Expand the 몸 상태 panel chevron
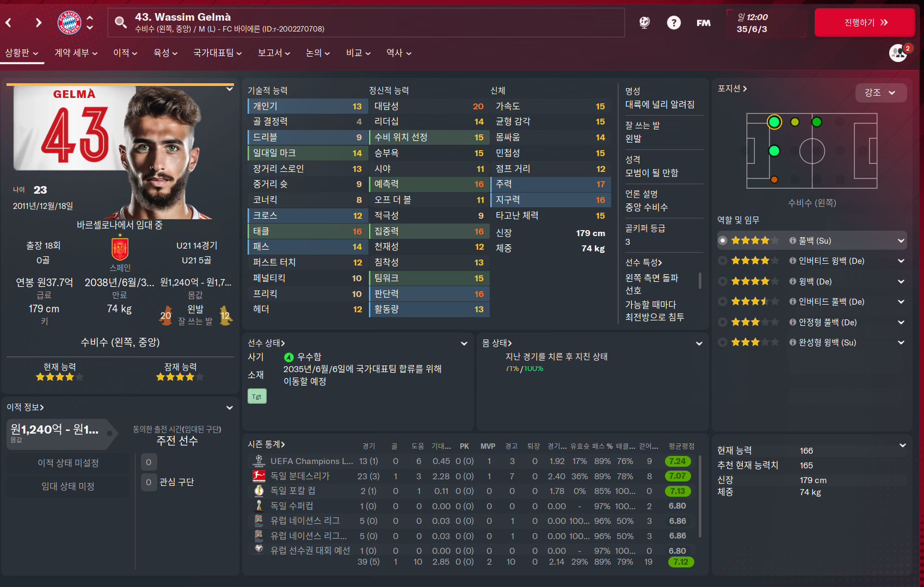 pos(699,343)
